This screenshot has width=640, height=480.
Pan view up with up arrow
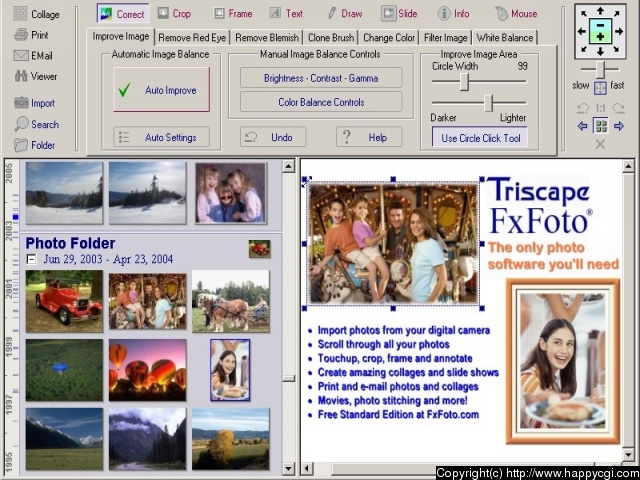600,11
